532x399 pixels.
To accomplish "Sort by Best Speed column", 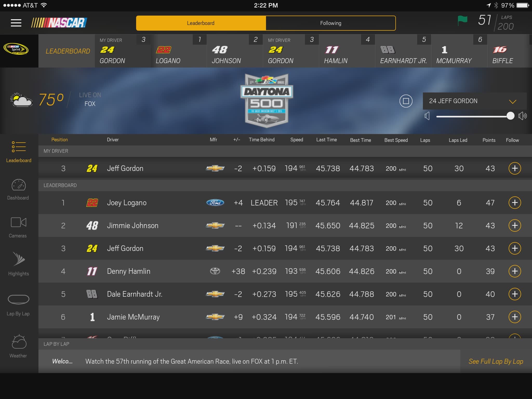I will pos(396,140).
